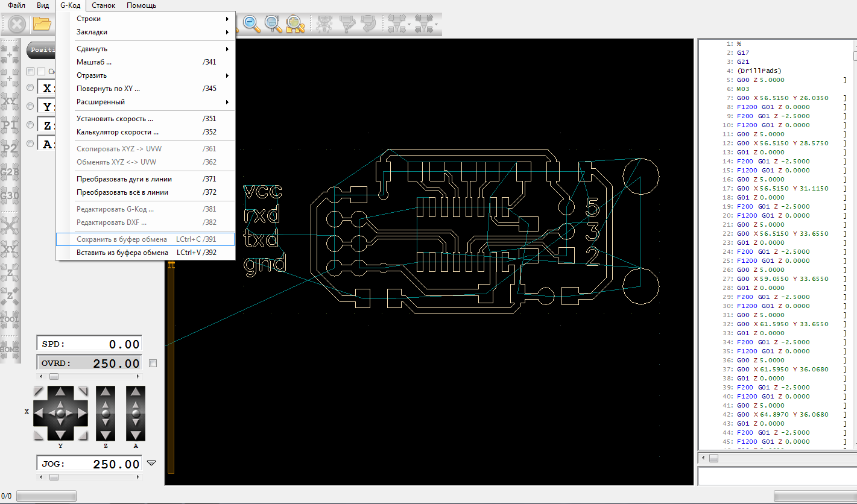Choose Вставить из буфера обмена
This screenshot has height=504, width=857.
(x=145, y=253)
